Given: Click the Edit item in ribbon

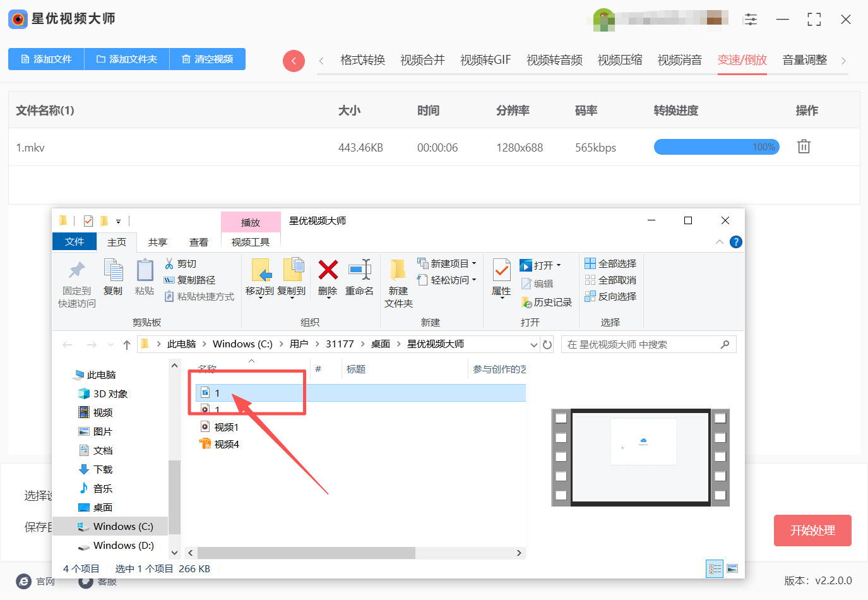Looking at the screenshot, I should 537,284.
